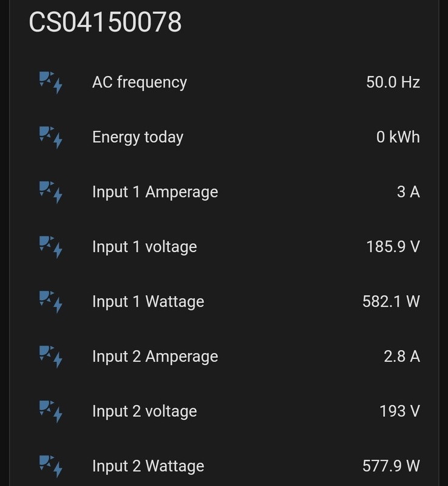The image size is (448, 486).
Task: Click the solar icon beside Input 2 Amperage
Action: [x=50, y=356]
